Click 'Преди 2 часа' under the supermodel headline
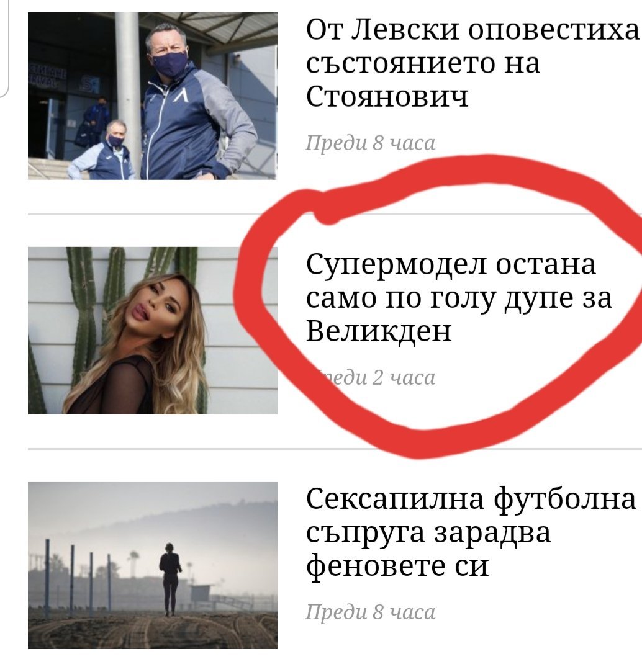The width and height of the screenshot is (642, 672). coord(370,377)
